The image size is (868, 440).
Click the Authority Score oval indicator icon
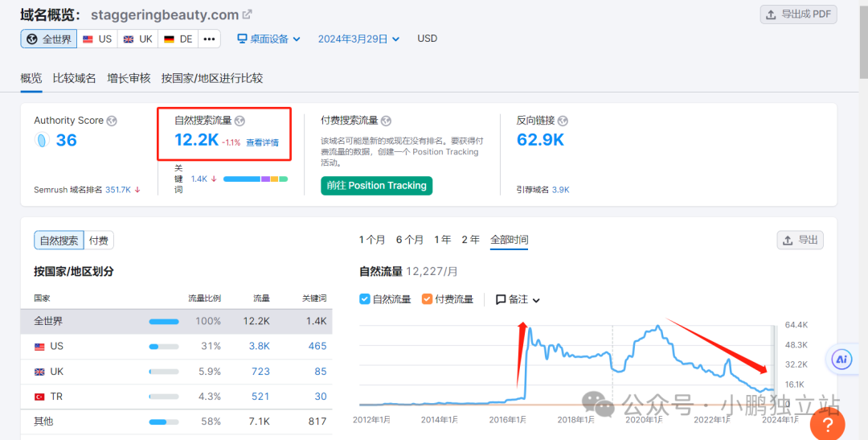42,140
